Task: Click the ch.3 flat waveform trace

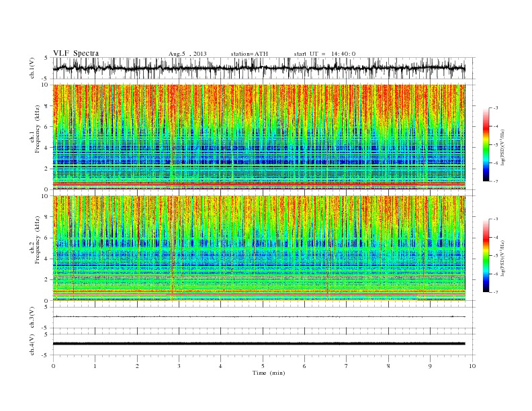Action: 259,317
